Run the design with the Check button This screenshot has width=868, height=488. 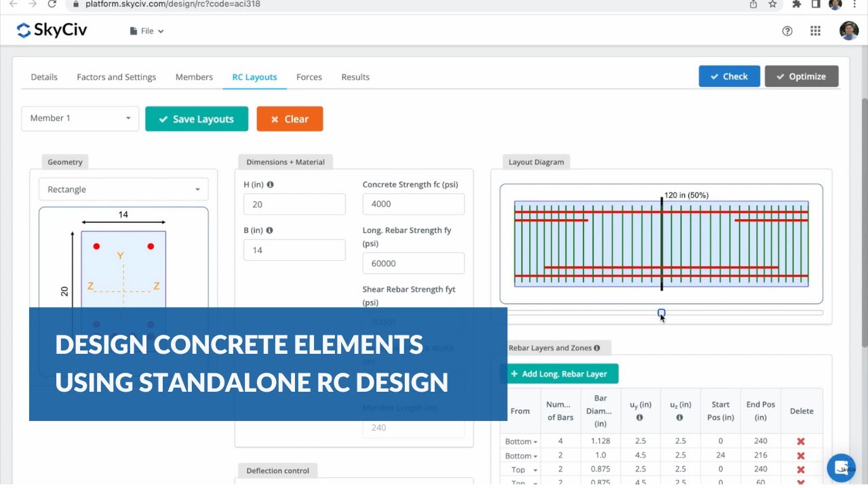(x=729, y=77)
